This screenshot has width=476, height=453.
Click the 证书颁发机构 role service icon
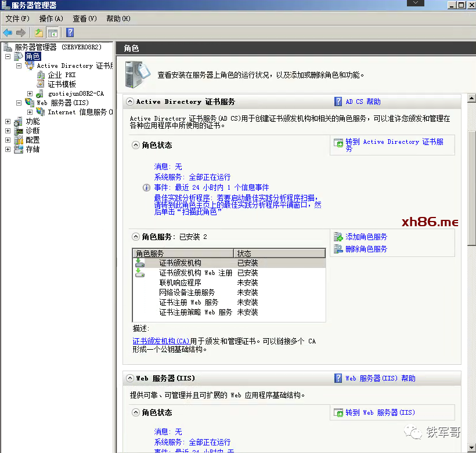140,263
